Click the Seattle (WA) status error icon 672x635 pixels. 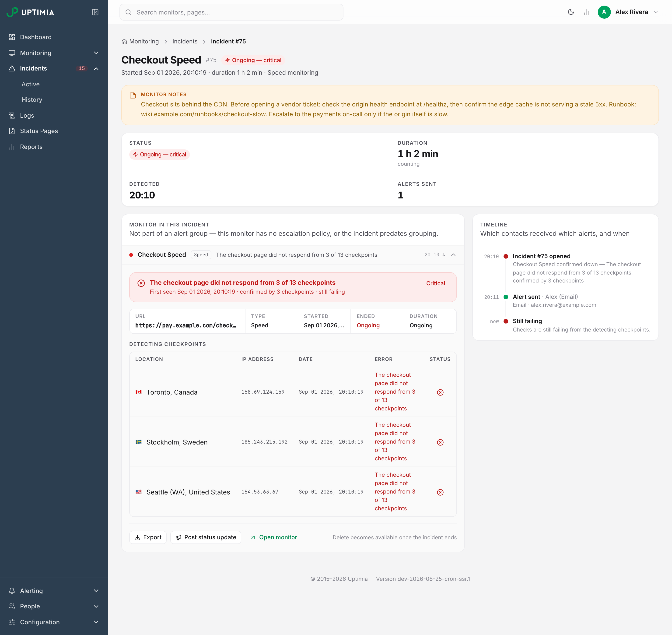click(x=440, y=493)
